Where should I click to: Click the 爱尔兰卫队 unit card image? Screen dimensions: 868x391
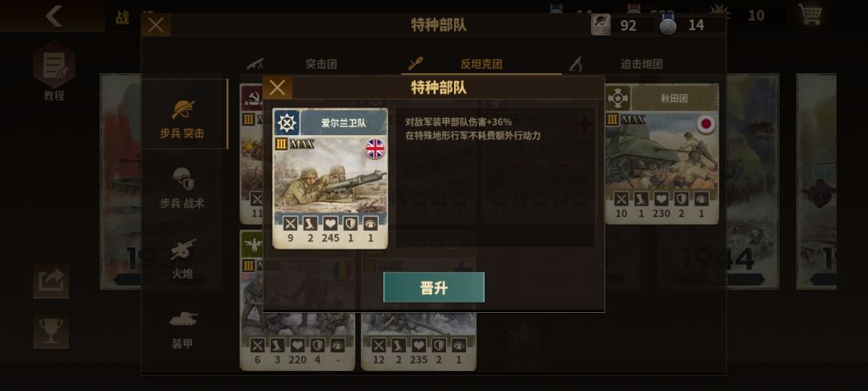point(330,175)
